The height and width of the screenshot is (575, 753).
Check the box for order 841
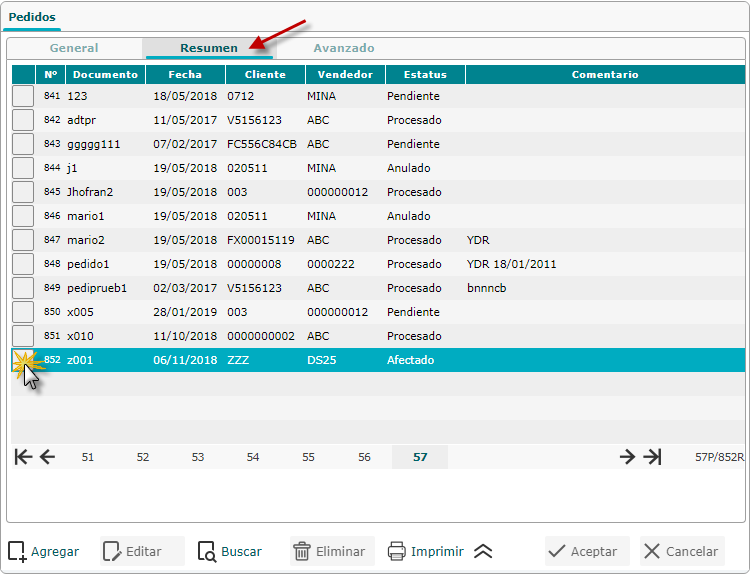(22, 96)
